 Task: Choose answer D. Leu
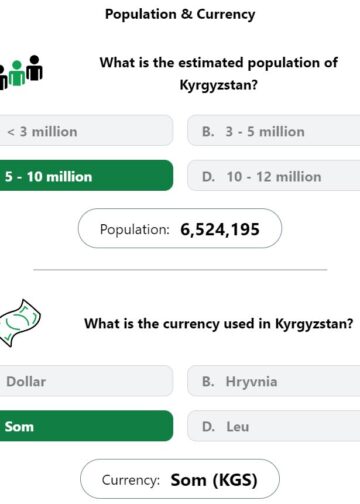point(274,426)
